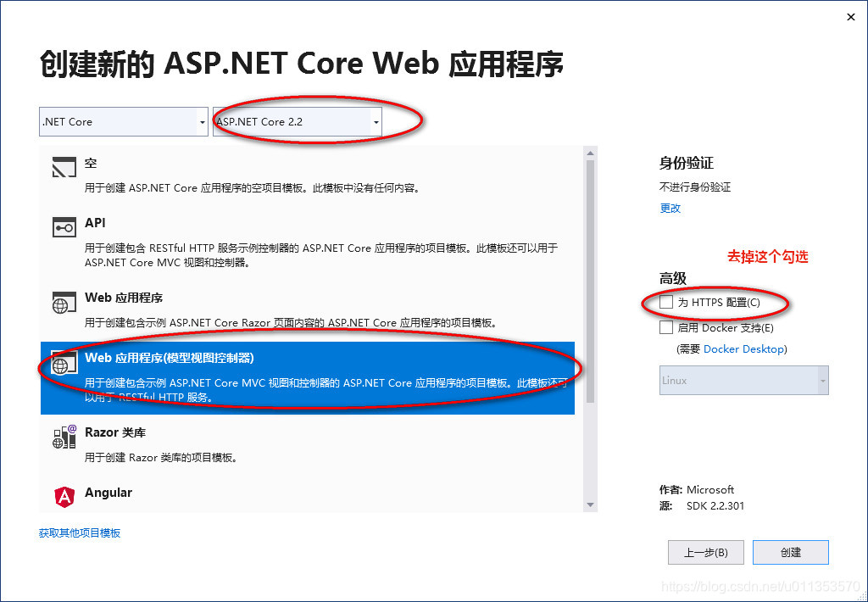Click the SDK 2.2.301 source text

pos(715,505)
